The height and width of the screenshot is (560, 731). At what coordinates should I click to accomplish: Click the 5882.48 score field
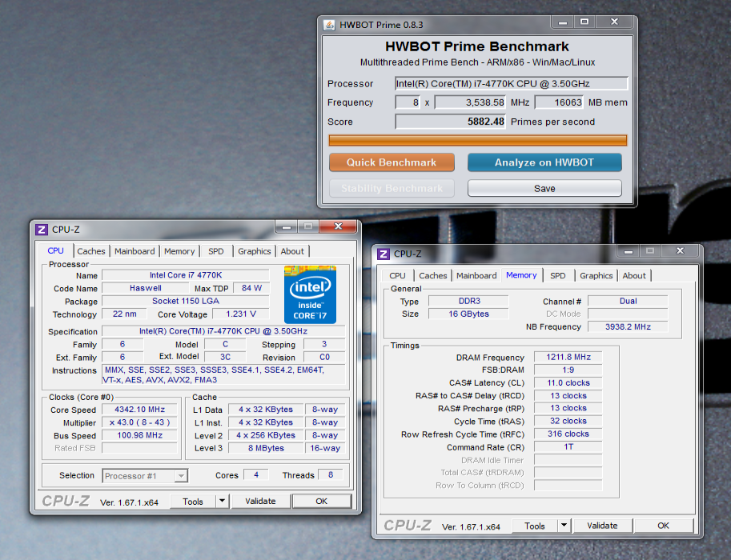[451, 122]
